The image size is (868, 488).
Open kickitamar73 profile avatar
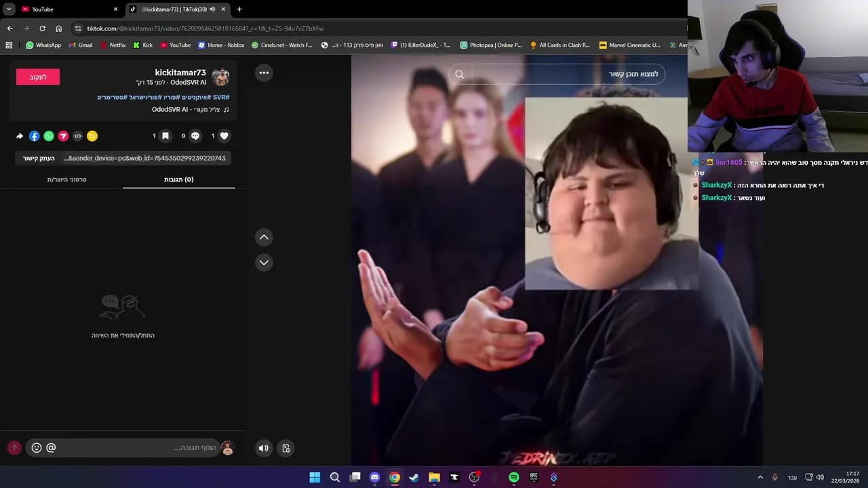(220, 77)
